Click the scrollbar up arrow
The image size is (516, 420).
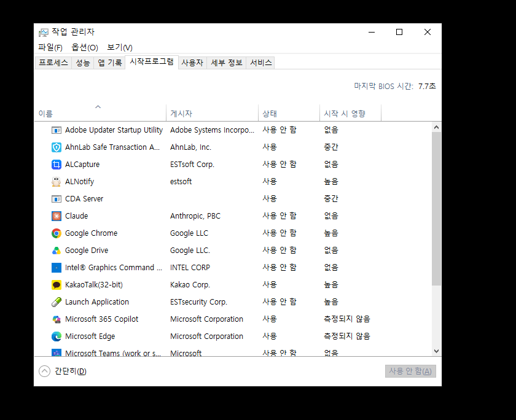[436, 127]
